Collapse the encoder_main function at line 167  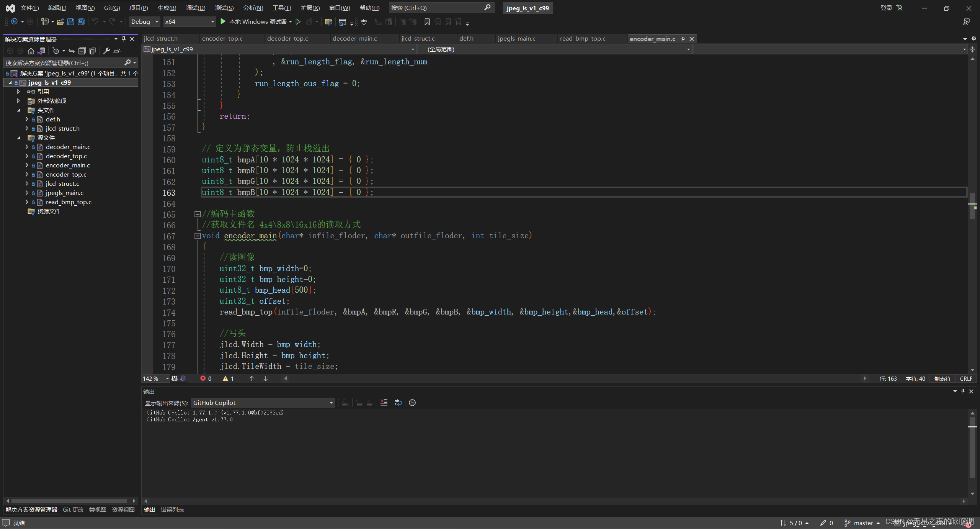tap(198, 236)
